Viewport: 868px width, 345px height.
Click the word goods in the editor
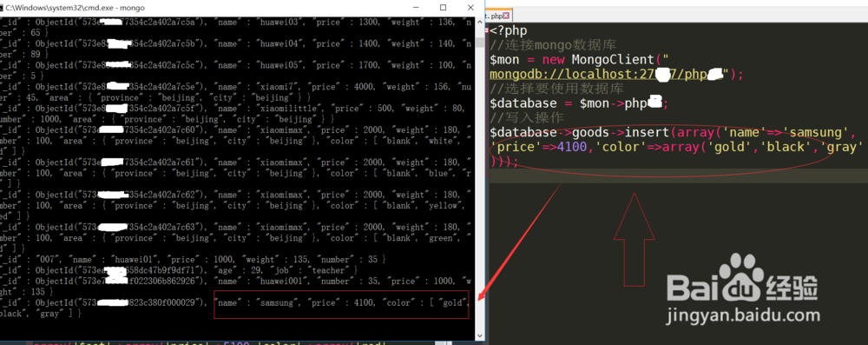590,133
